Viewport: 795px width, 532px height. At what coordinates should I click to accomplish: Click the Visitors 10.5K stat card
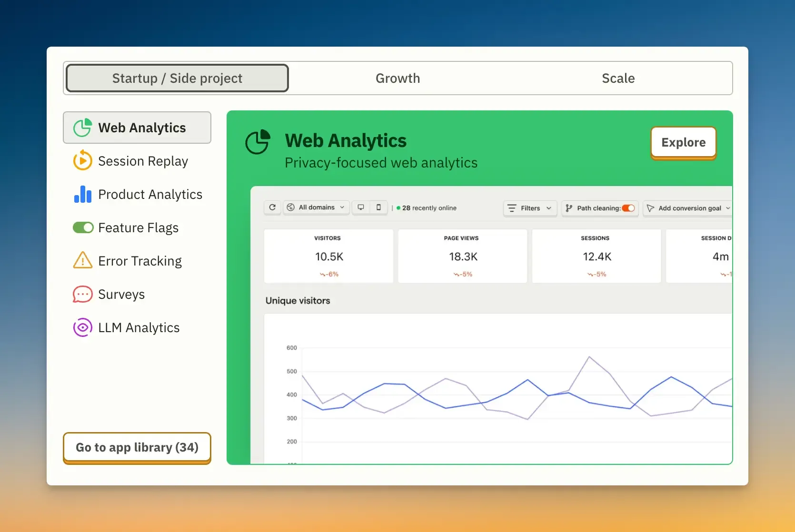328,256
